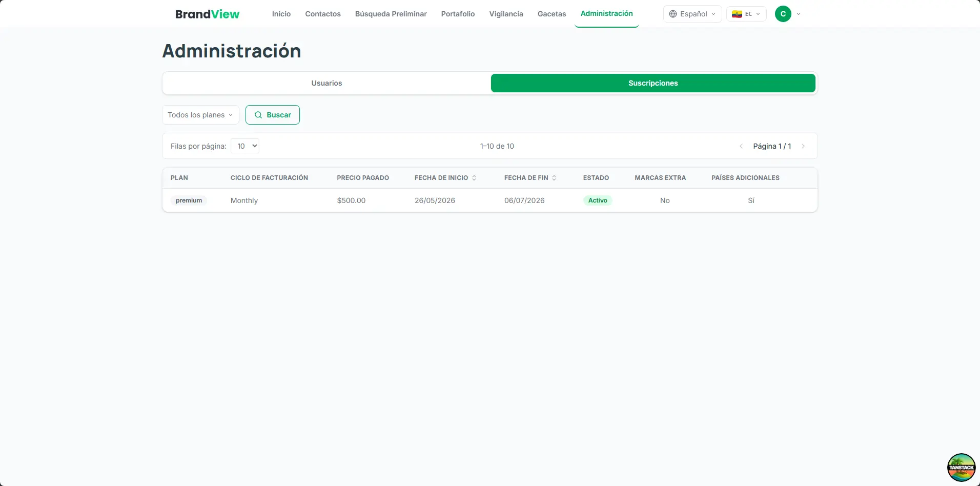Click the Países Adicionales value Sí
The width and height of the screenshot is (980, 486).
751,200
